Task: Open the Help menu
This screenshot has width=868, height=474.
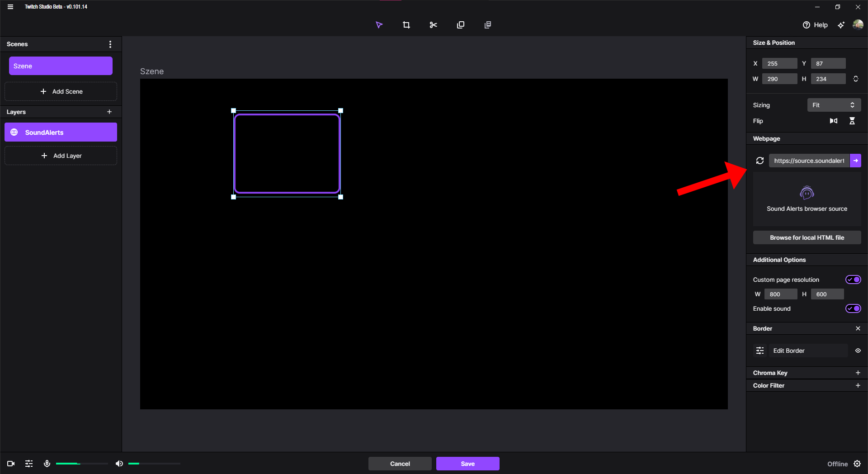Action: point(815,25)
